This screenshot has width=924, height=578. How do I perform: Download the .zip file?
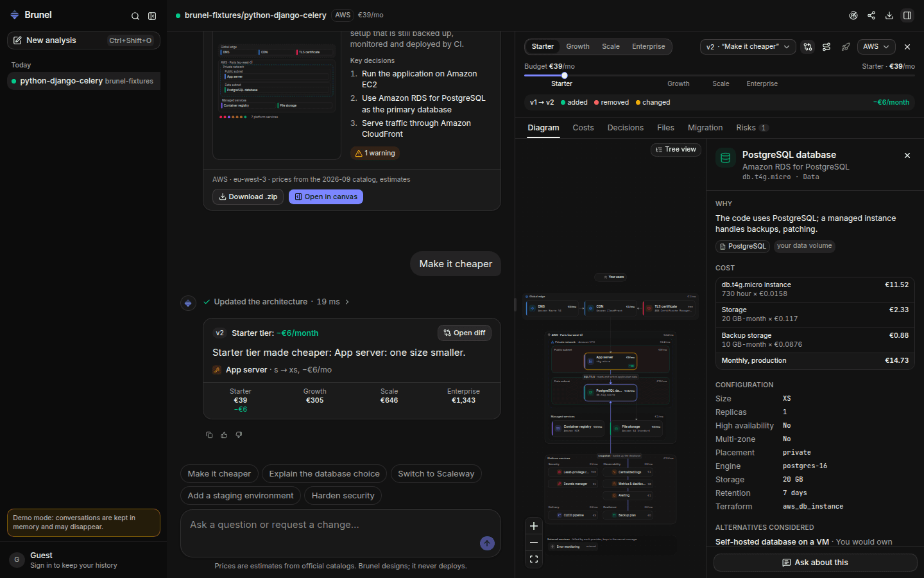click(x=248, y=197)
